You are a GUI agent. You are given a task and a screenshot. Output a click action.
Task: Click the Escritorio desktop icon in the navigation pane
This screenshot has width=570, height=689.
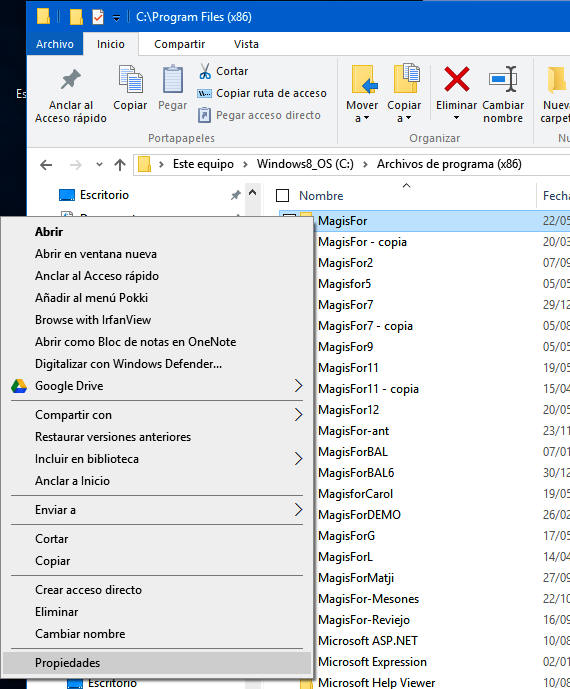67,195
